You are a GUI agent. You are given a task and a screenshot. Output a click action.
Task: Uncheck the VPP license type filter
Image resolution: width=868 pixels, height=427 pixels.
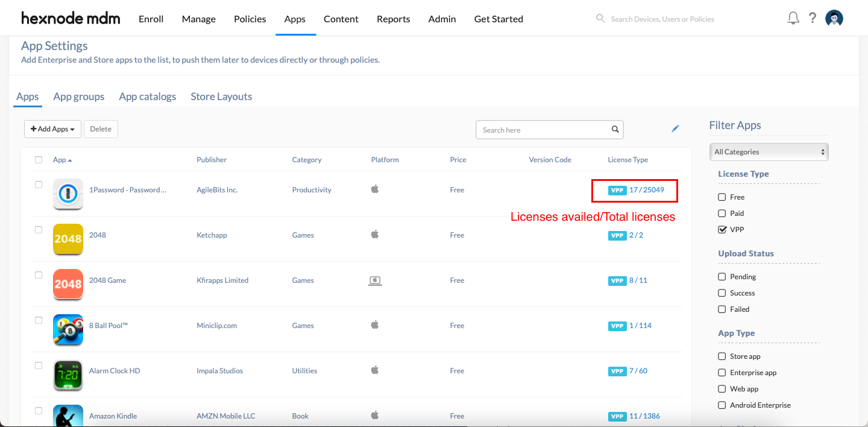click(722, 230)
